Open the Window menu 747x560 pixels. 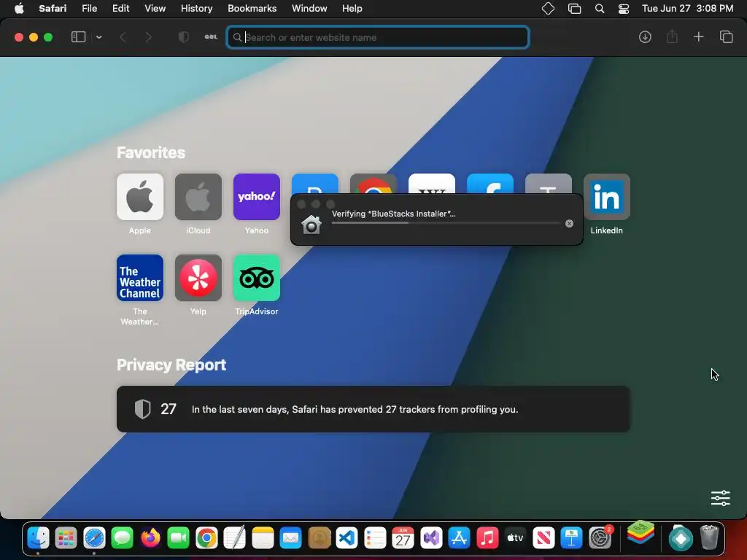point(309,9)
